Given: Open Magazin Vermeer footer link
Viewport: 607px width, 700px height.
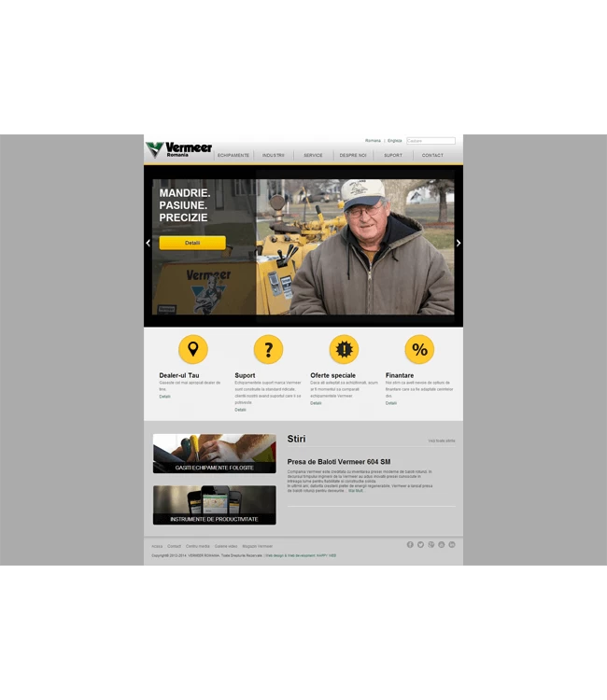Looking at the screenshot, I should click(257, 546).
